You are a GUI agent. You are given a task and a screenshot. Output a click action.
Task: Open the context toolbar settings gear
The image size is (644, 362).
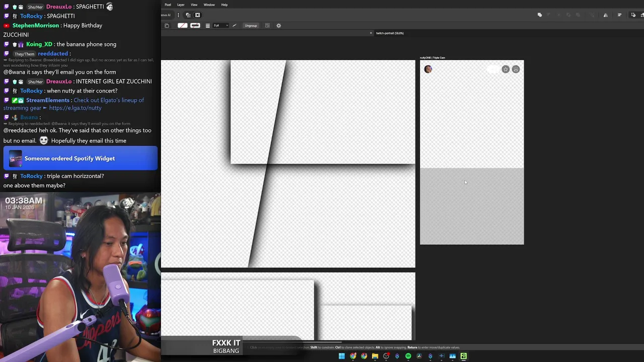click(279, 26)
